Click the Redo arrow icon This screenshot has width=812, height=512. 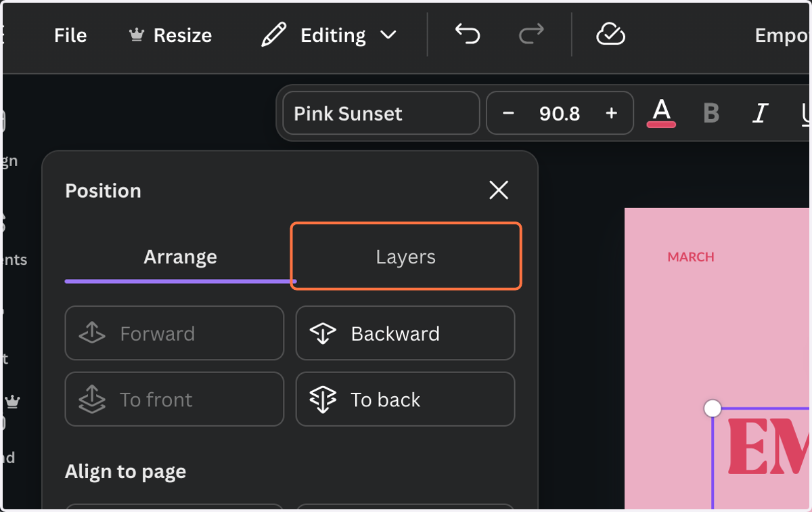tap(531, 34)
